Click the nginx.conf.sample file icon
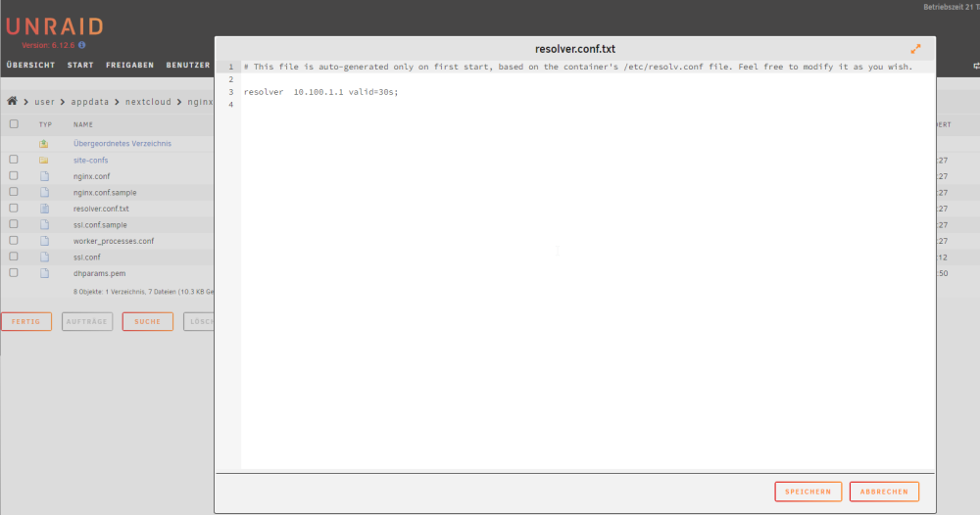980x515 pixels. coord(44,192)
